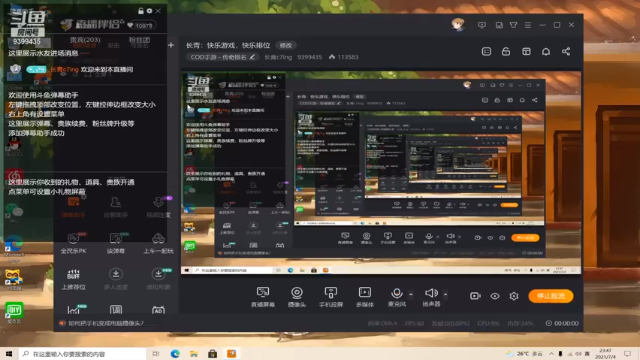Click the plus button beside chat panel
640x360 pixels.
point(171,45)
